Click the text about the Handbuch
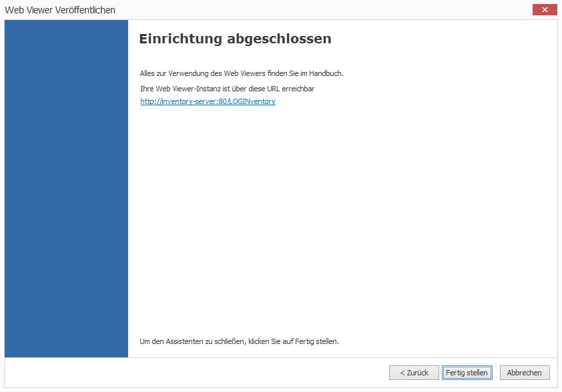This screenshot has height=392, width=562. [x=242, y=73]
